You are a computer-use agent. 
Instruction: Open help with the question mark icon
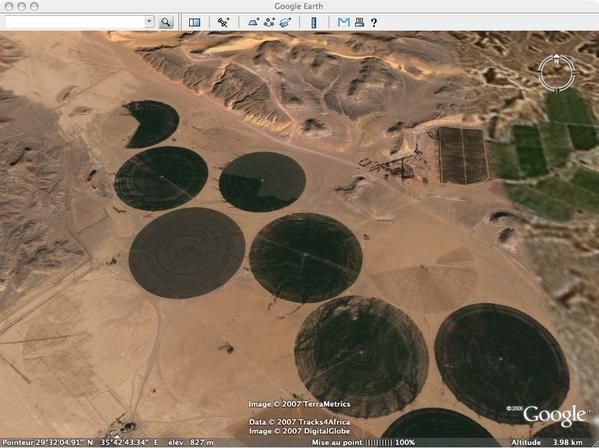tap(374, 23)
